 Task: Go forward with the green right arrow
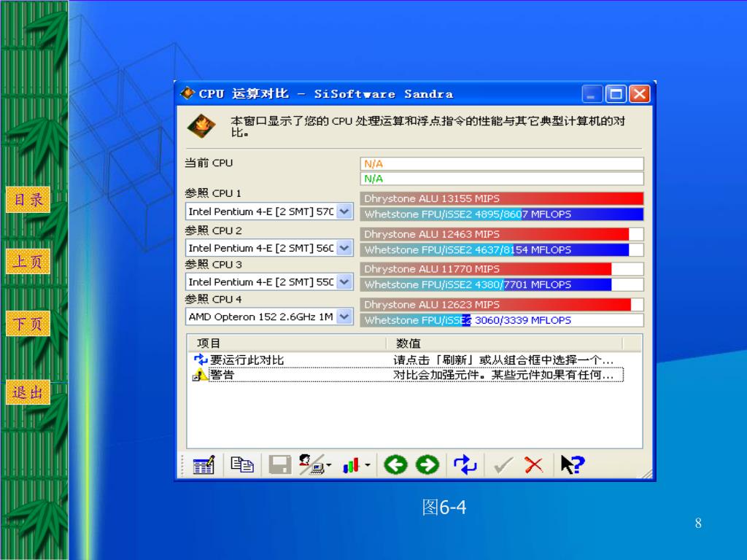427,464
